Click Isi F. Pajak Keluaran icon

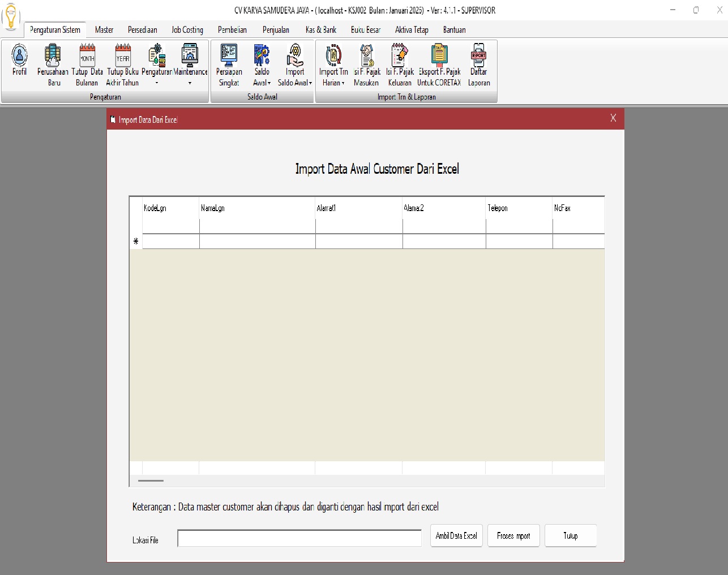pos(400,65)
